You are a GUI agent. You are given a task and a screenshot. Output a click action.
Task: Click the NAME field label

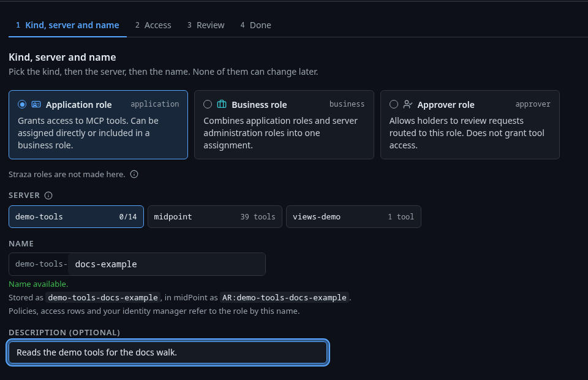pyautogui.click(x=21, y=243)
